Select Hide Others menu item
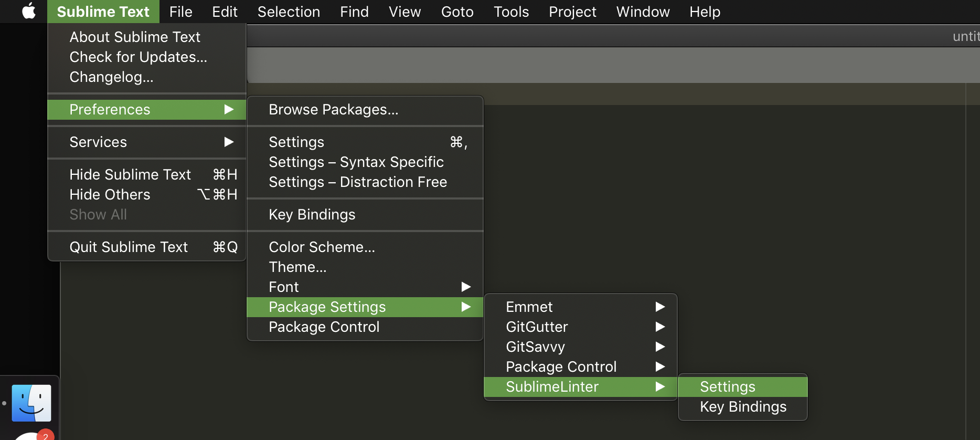Viewport: 980px width, 440px height. click(110, 194)
